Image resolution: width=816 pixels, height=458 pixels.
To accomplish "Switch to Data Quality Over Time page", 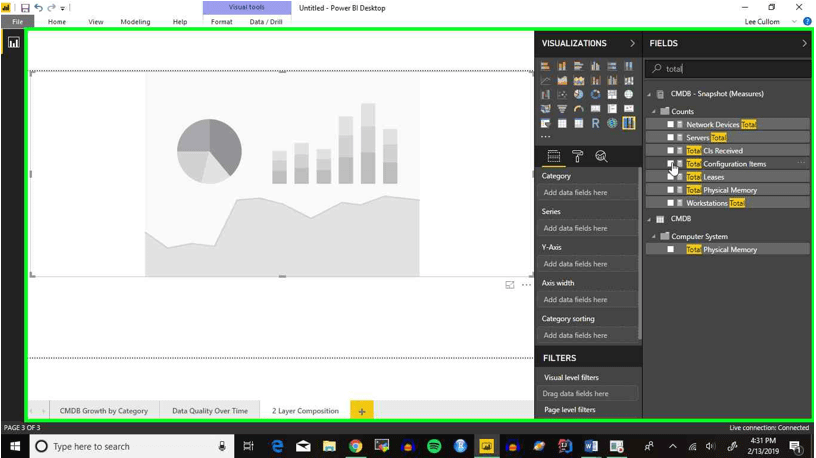I will (x=210, y=411).
